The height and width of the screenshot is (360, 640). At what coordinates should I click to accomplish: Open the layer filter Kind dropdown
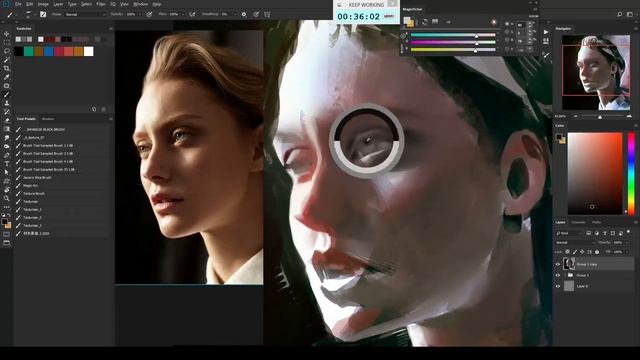point(569,233)
